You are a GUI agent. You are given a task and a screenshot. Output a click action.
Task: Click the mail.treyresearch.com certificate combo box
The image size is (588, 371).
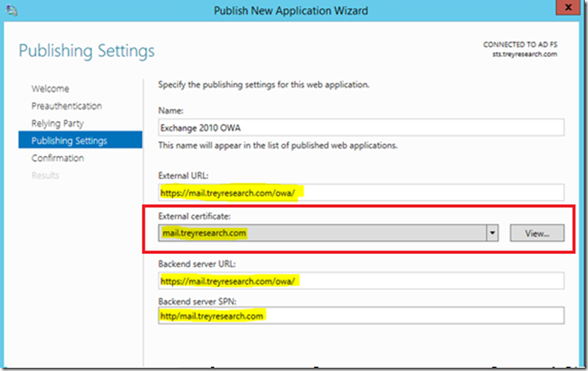[x=328, y=233]
